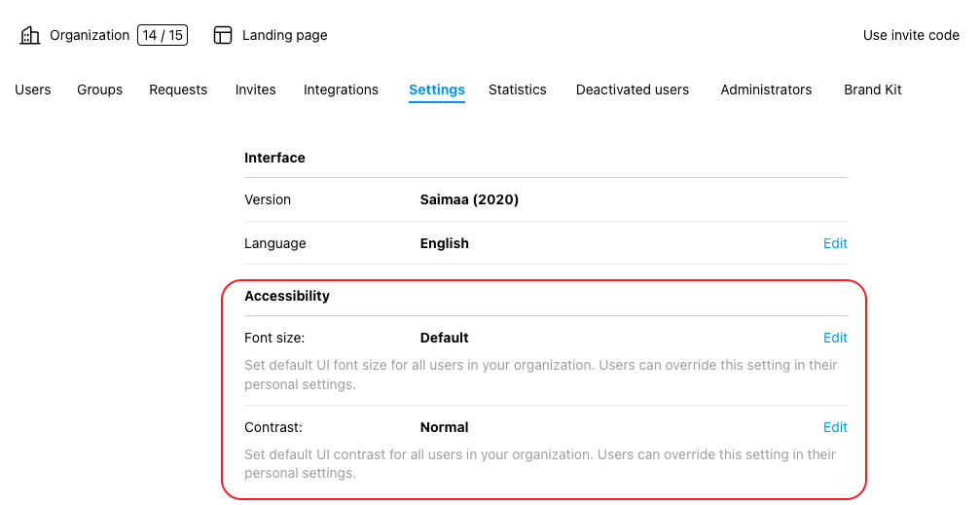Edit the Contrast setting
This screenshot has width=980, height=505.
tap(835, 427)
